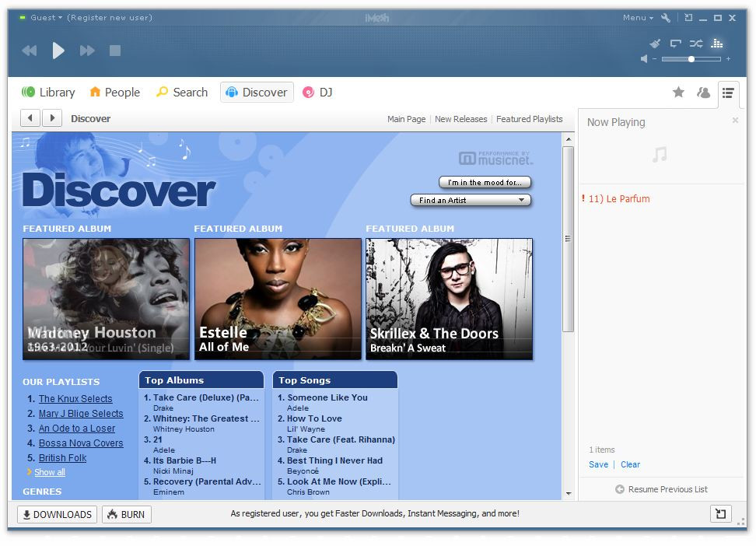Screen dimensions: 756x546
Task: Click Resume Previous List
Action: [661, 489]
